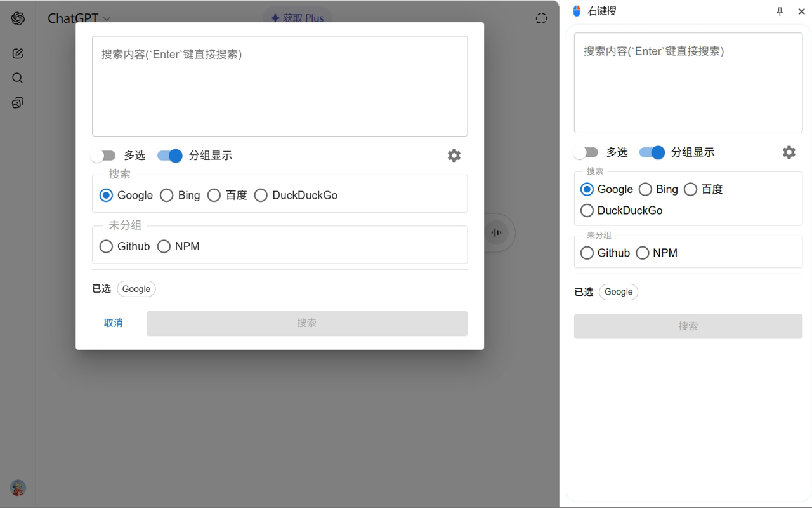Click the selected Google chip in the dialog

(136, 289)
